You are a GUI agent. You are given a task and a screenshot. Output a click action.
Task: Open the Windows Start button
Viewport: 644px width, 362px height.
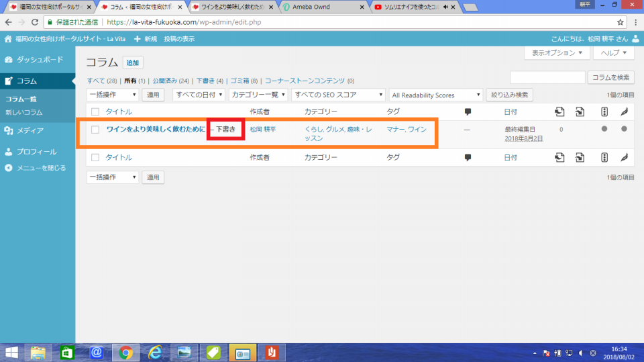click(11, 353)
